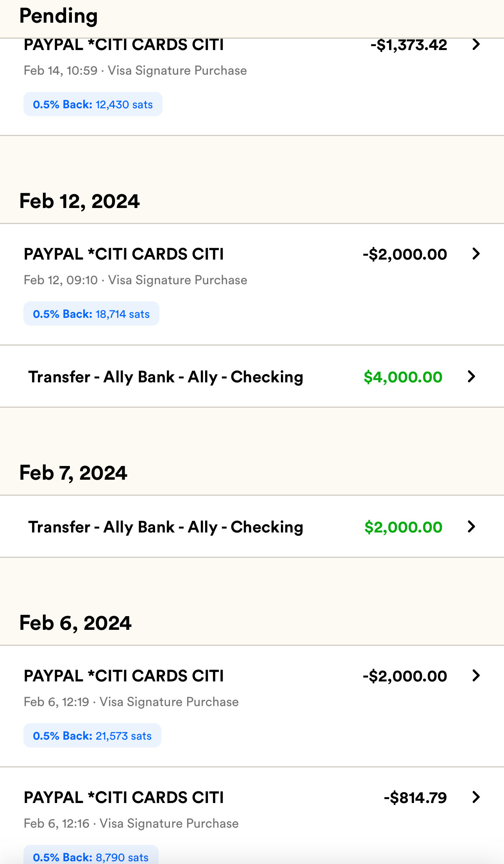Open the $2,000.00 Ally transfer chevron
Viewport: 504px width, 864px height.
point(471,527)
